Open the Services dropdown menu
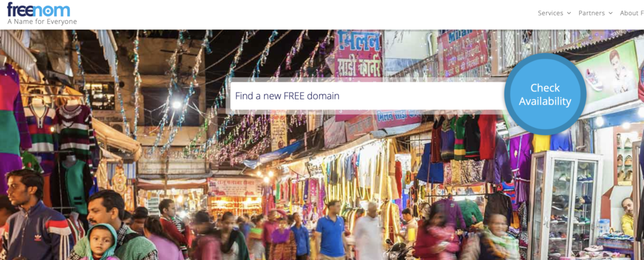The image size is (644, 260). click(555, 13)
